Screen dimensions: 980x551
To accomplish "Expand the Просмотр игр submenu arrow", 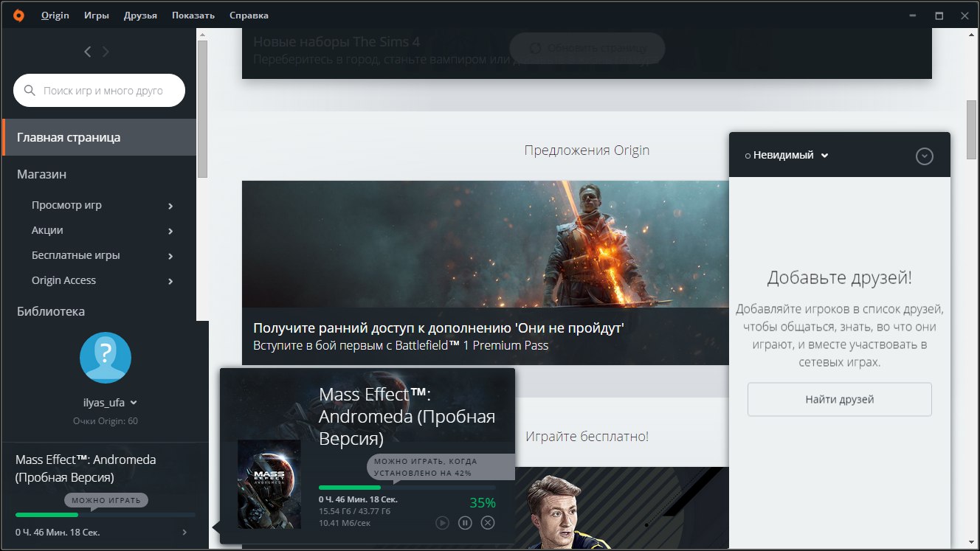I will click(x=170, y=206).
